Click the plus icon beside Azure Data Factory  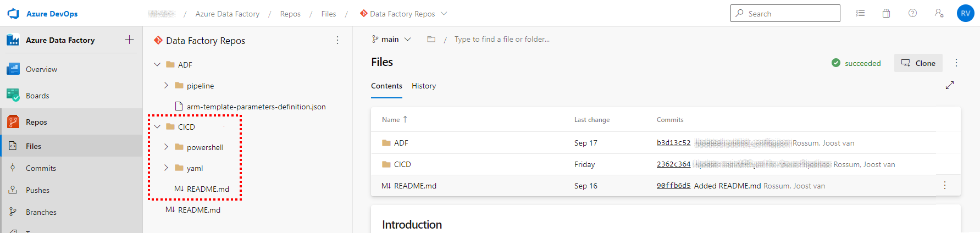130,40
